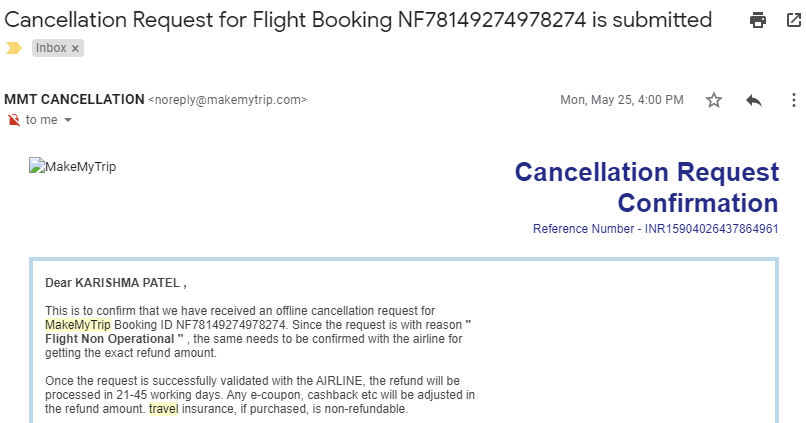Star this MMT Cancellation message
This screenshot has height=423, width=806.
coord(714,100)
